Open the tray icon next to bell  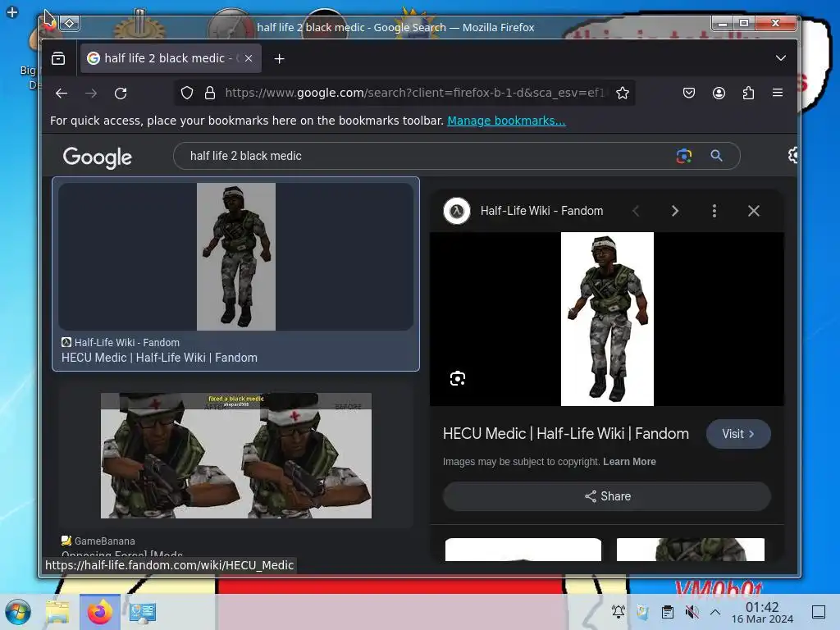(642, 612)
